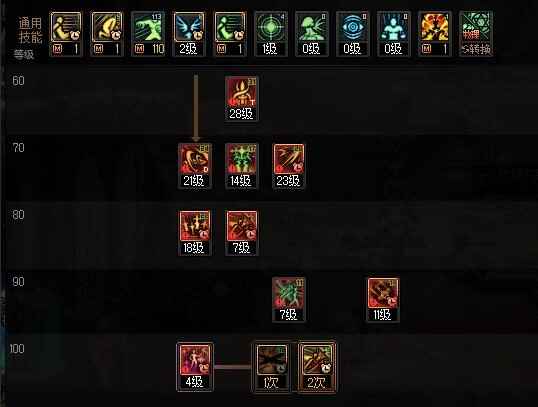This screenshot has height=407, width=538.
Task: Click the glowing blue figure 0级 skill
Action: [393, 34]
